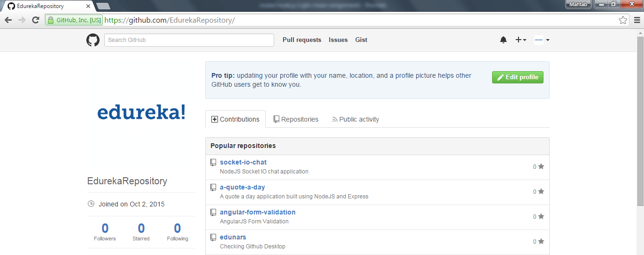Open Pull requests in the header

pyautogui.click(x=302, y=40)
